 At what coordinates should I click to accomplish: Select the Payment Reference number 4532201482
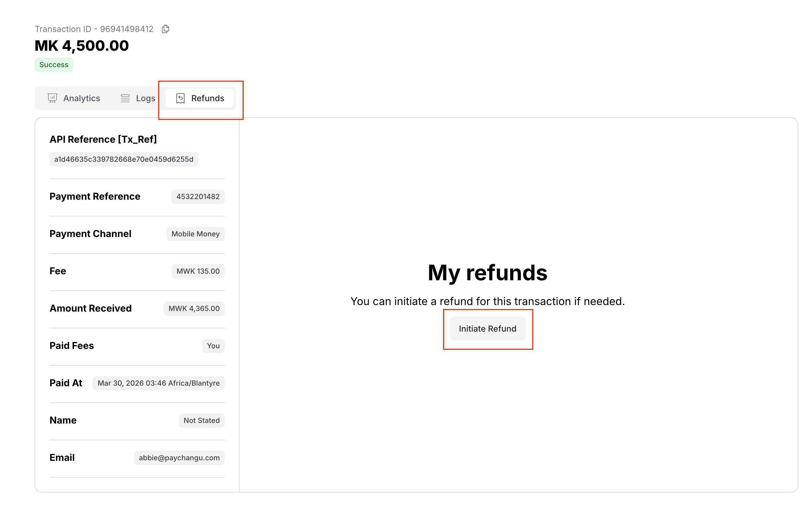pyautogui.click(x=198, y=196)
